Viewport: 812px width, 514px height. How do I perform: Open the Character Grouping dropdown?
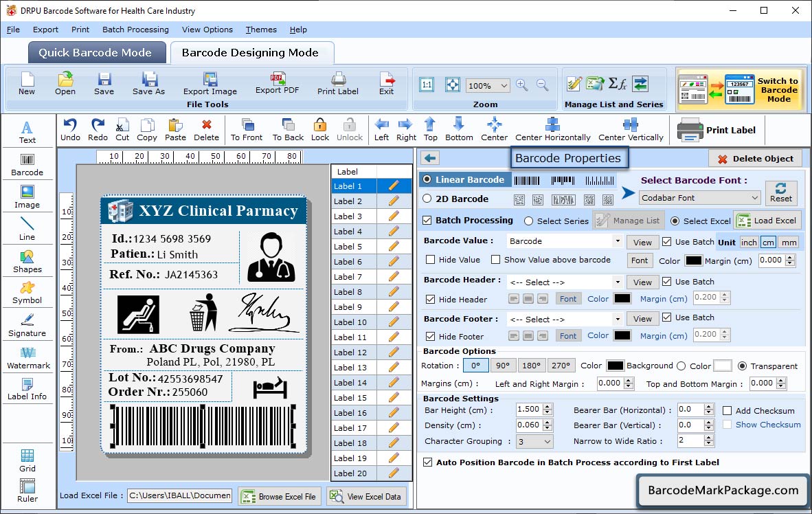pos(534,441)
